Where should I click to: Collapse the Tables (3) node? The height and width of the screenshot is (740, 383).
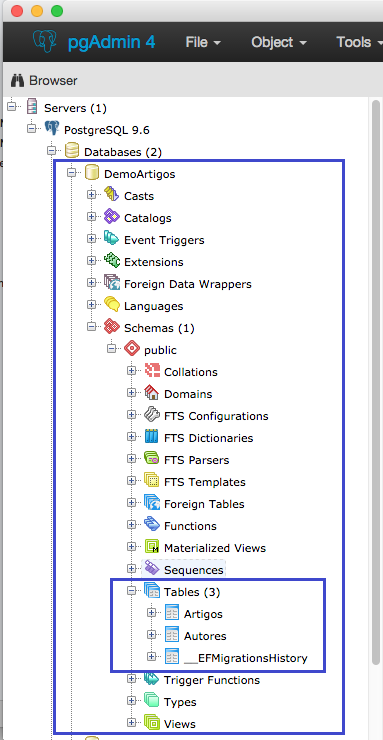132,591
